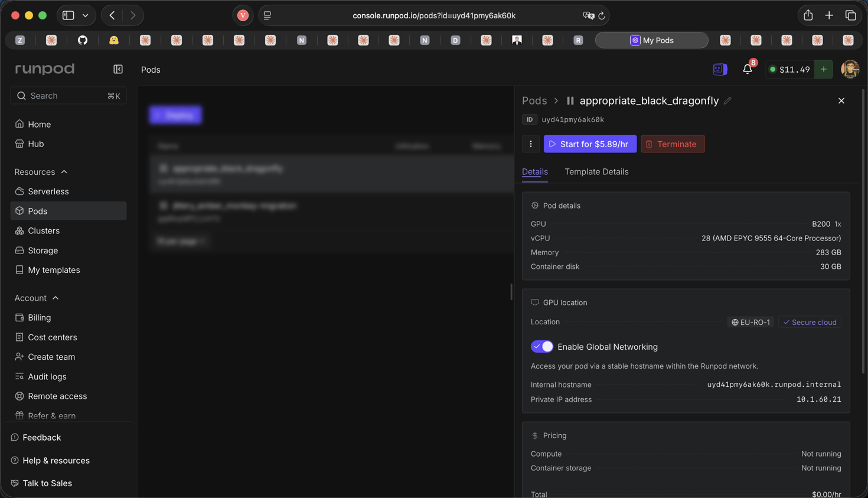
Task: Go back in browser history
Action: tap(112, 15)
